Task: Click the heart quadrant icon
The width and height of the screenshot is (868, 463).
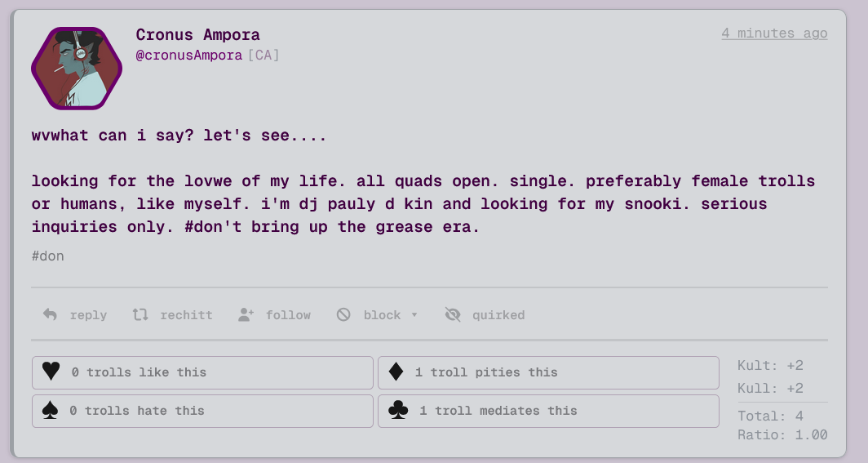Action: [x=51, y=372]
